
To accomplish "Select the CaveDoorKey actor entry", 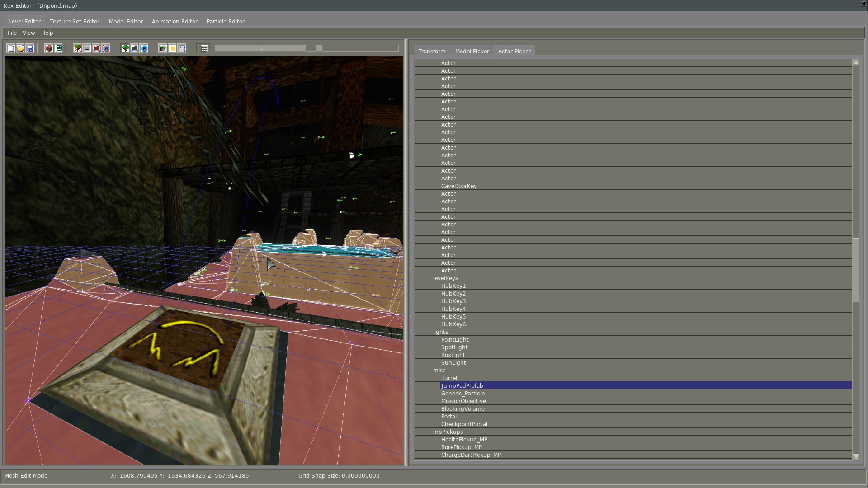I will coord(459,186).
